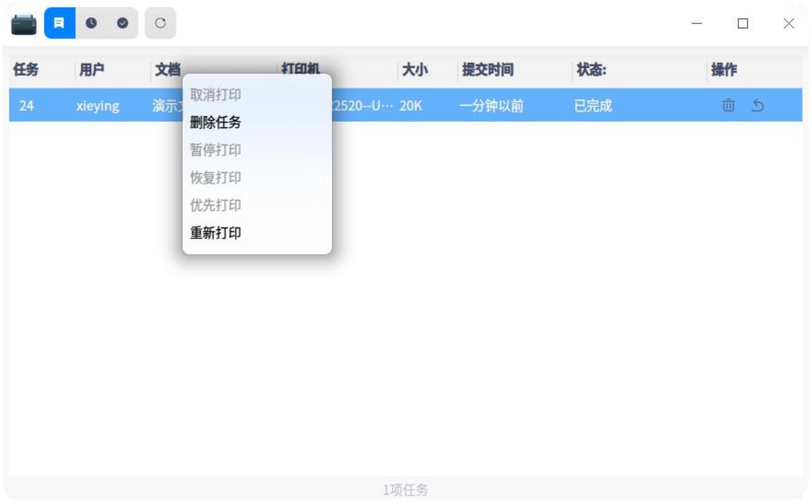Choose 优先打印 in the context menu
Image resolution: width=812 pixels, height=504 pixels.
(x=215, y=206)
